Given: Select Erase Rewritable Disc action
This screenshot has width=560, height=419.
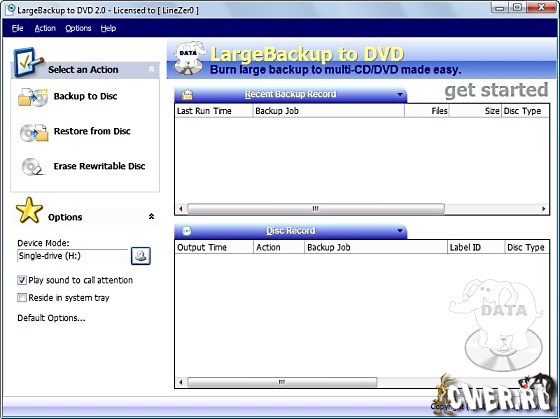Looking at the screenshot, I should coord(99,166).
